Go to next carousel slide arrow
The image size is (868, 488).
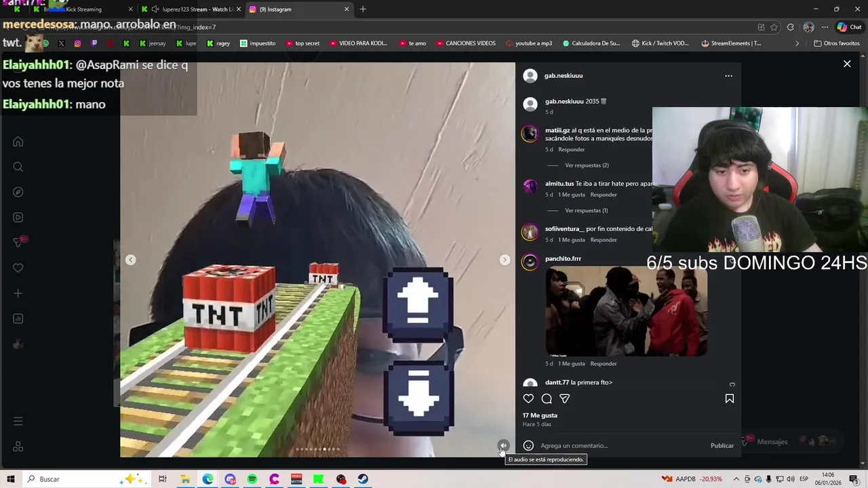point(505,260)
